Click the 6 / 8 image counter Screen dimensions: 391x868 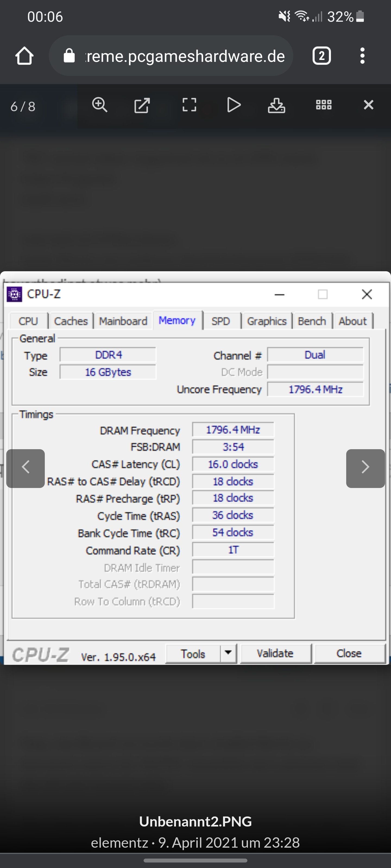pos(23,107)
